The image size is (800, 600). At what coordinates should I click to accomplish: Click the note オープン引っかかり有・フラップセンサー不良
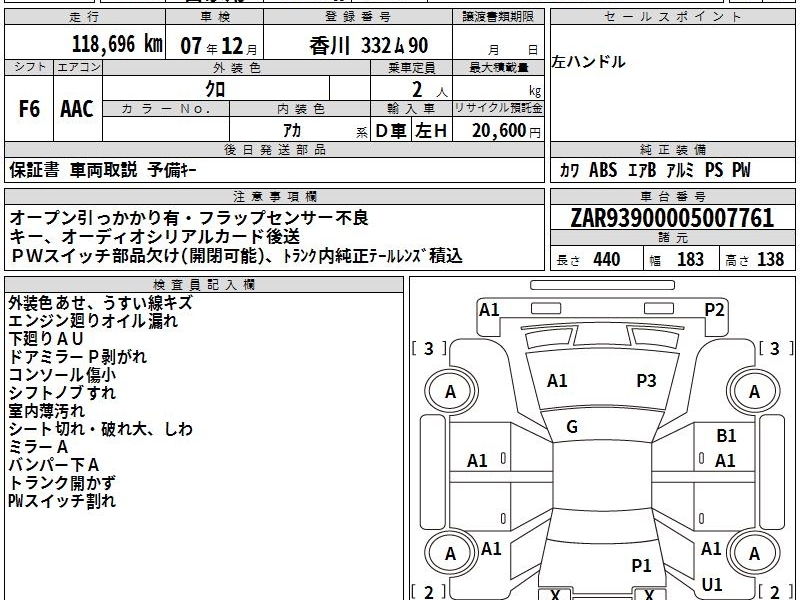(189, 218)
